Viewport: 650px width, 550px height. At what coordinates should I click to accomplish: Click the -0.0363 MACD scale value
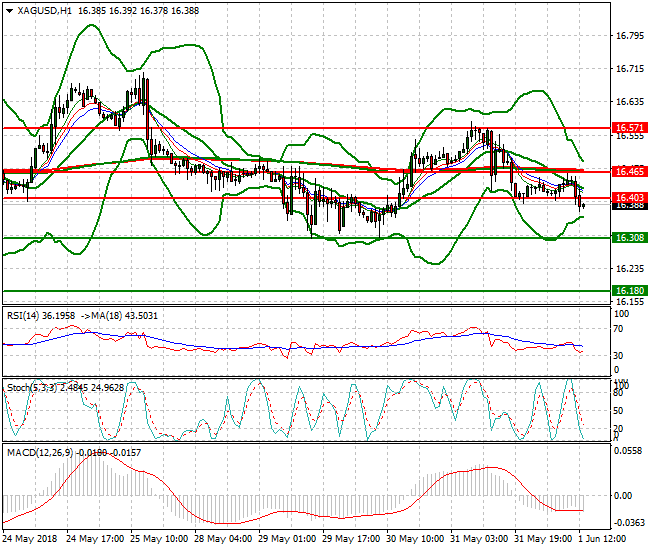(628, 522)
